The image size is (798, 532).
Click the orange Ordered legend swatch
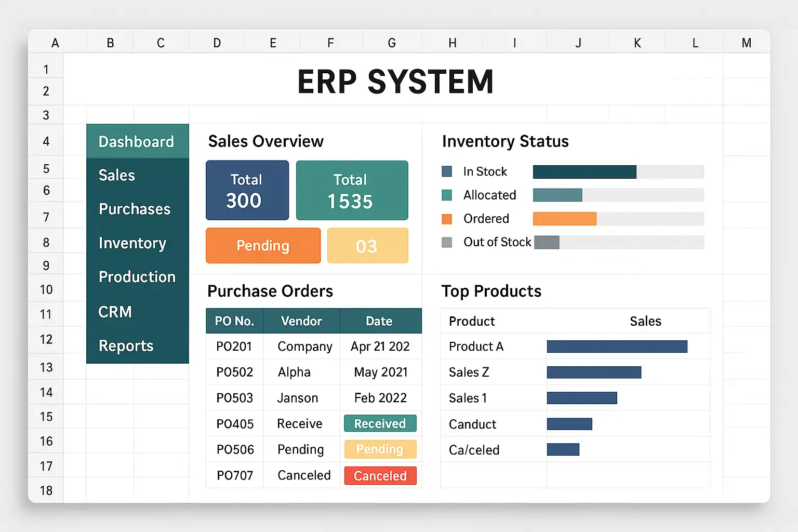coord(447,219)
